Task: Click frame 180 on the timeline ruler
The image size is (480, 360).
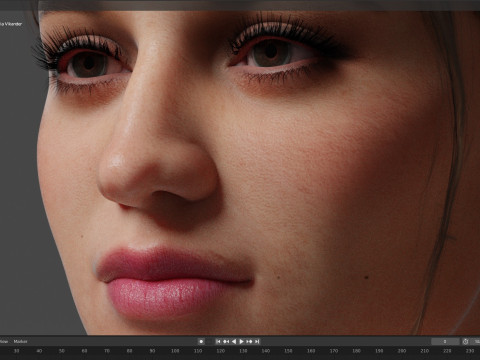Action: (356, 351)
